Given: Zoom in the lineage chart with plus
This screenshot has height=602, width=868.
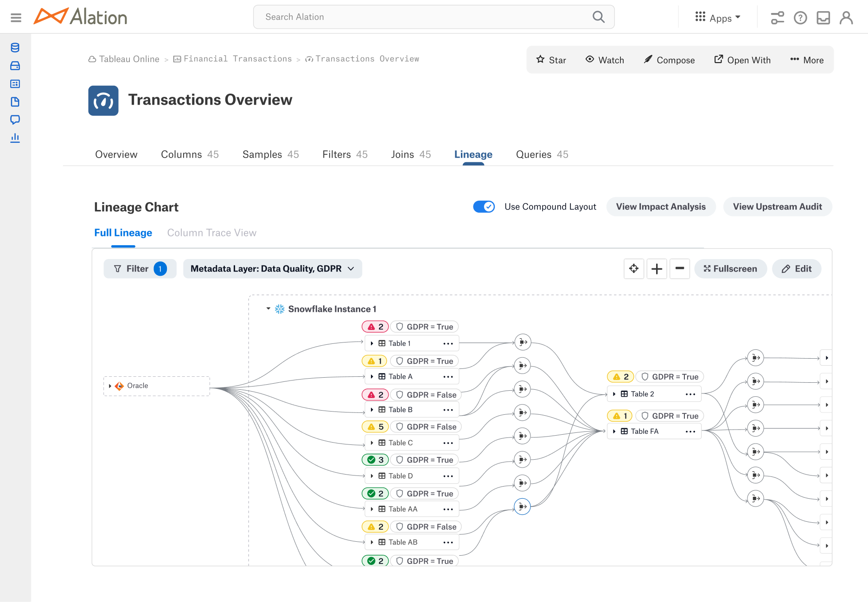Looking at the screenshot, I should point(657,269).
